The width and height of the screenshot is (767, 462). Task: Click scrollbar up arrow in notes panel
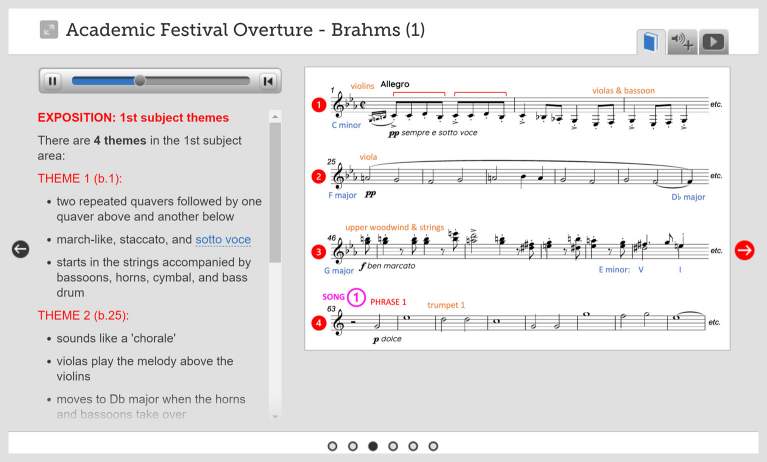[275, 116]
